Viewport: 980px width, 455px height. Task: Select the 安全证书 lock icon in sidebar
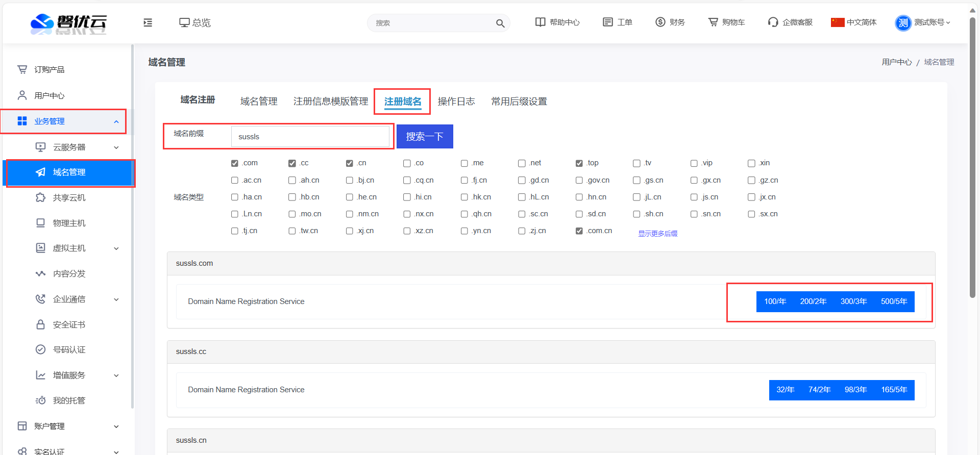point(41,324)
